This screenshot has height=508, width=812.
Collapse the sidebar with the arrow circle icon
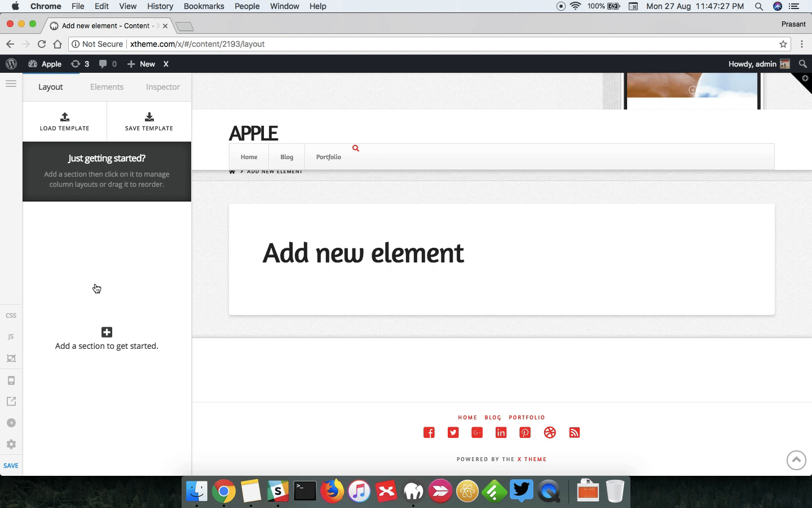11,423
